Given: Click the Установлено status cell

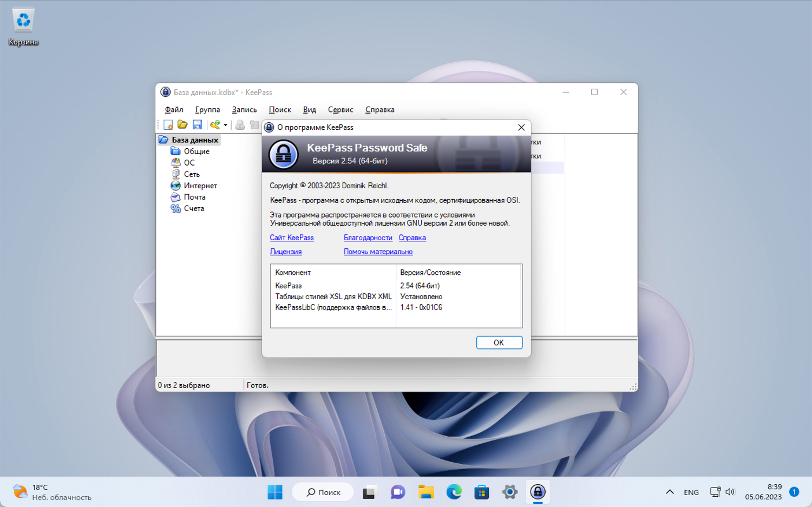Looking at the screenshot, I should click(x=421, y=297).
